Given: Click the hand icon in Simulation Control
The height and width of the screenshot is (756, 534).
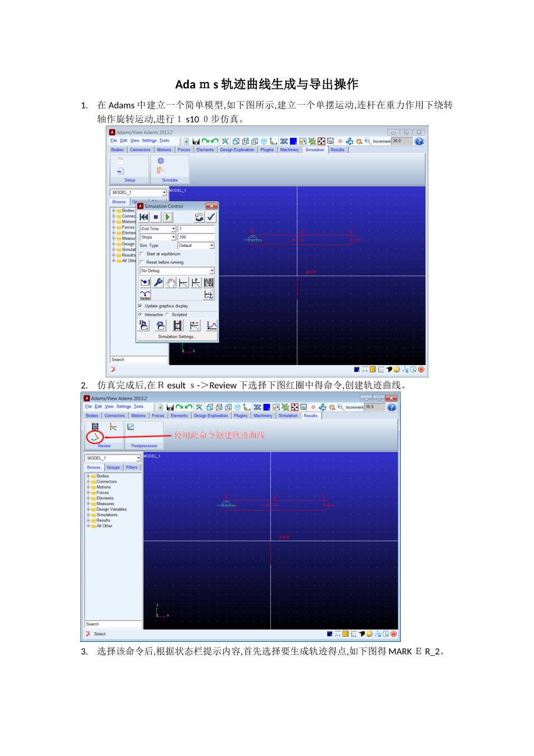Looking at the screenshot, I should click(x=171, y=282).
